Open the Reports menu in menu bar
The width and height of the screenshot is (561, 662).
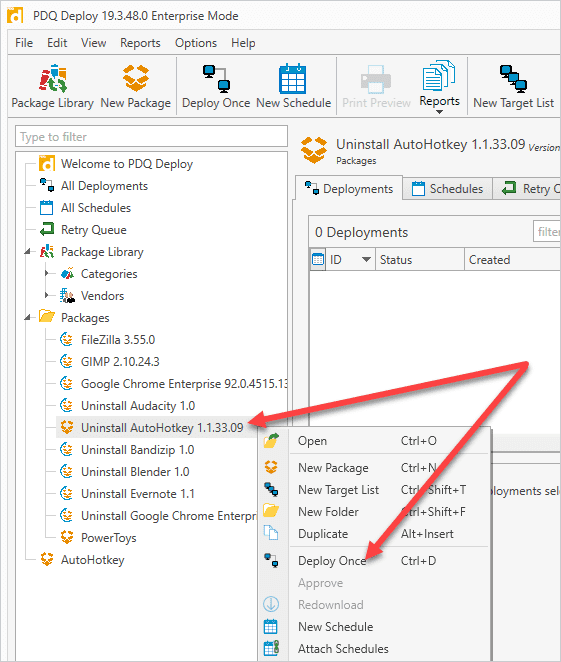(x=140, y=43)
